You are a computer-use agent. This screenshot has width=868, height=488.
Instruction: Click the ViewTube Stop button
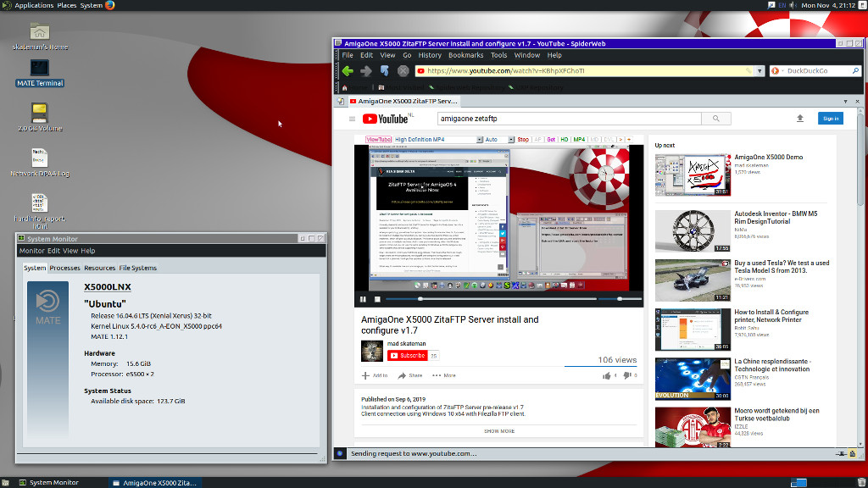[x=523, y=140]
